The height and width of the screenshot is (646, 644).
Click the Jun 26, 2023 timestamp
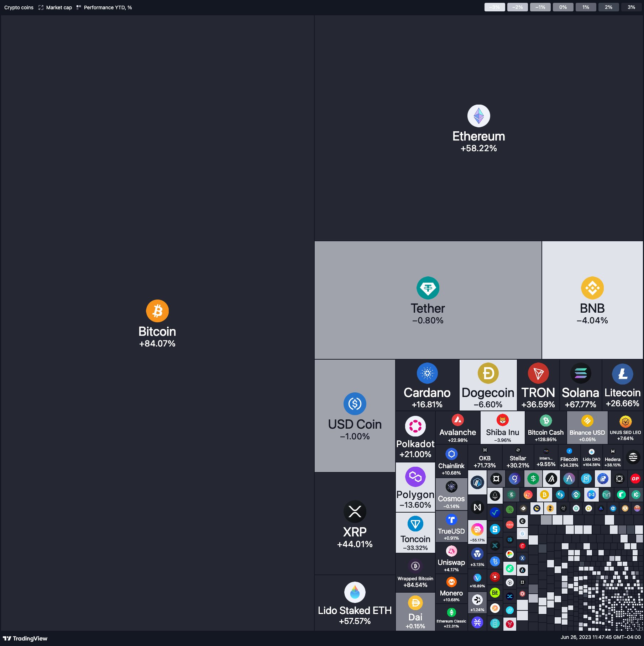tap(601, 637)
